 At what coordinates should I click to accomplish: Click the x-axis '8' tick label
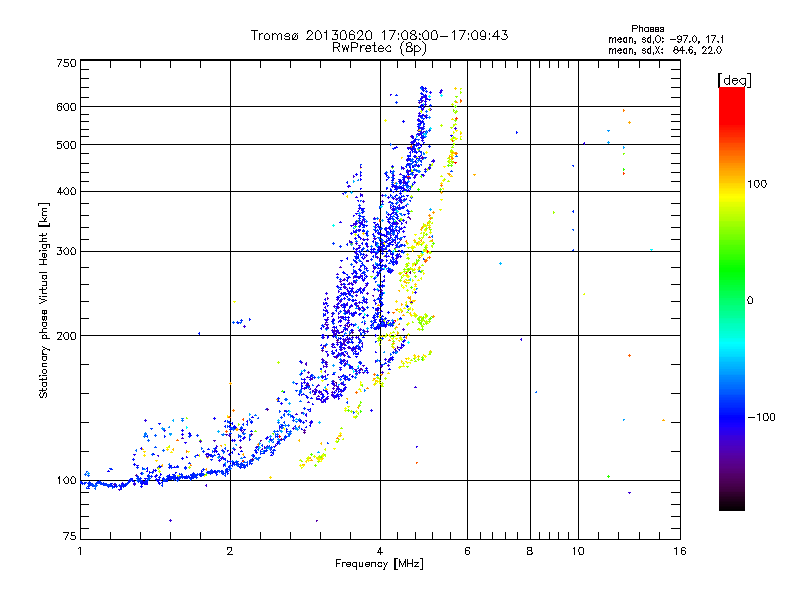(530, 551)
